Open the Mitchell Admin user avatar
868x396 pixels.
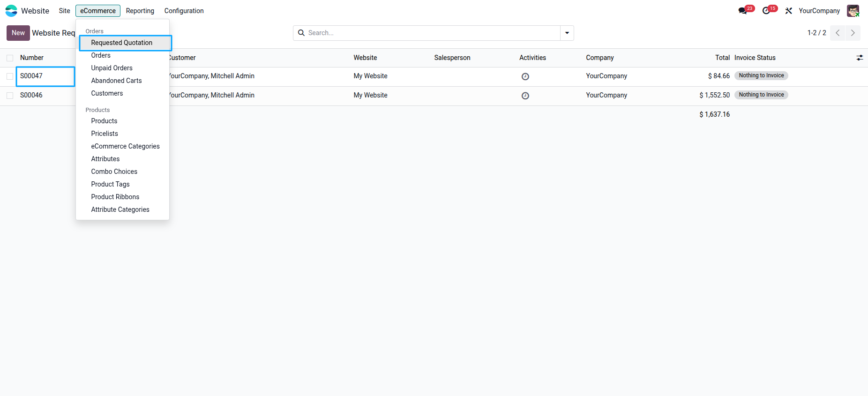coord(853,11)
